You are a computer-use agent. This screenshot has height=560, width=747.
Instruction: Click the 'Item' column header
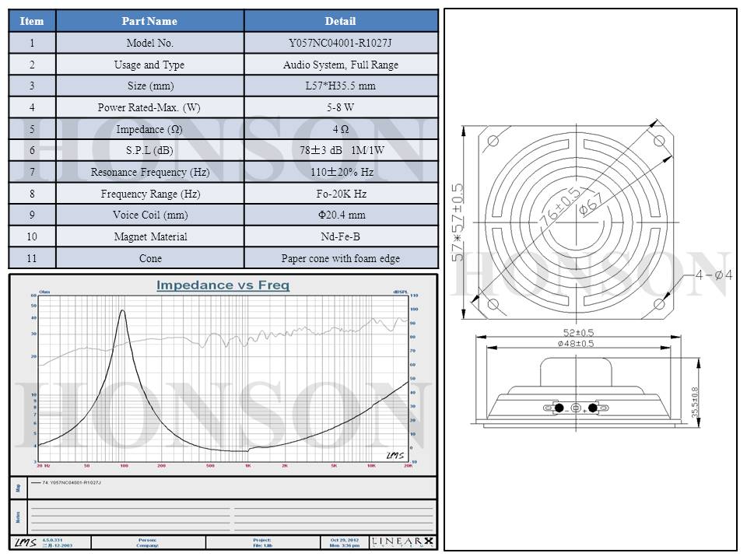coord(32,21)
